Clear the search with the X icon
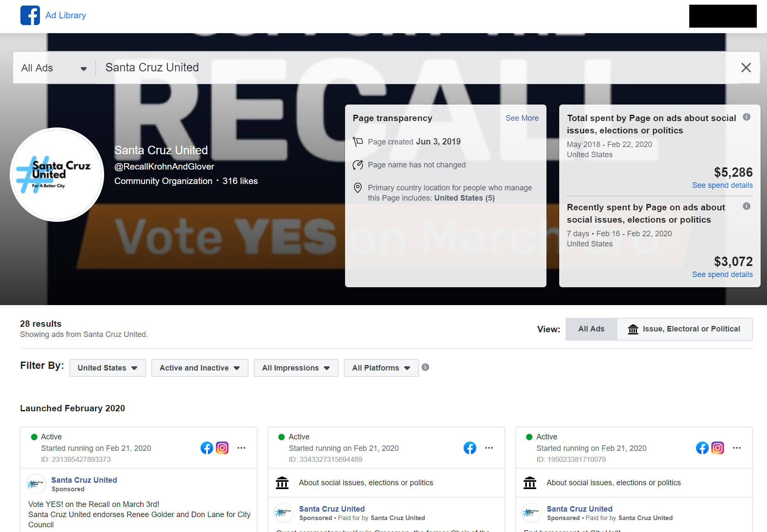The image size is (767, 532). pyautogui.click(x=746, y=68)
